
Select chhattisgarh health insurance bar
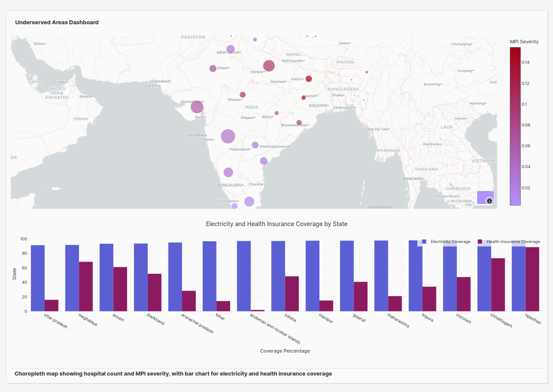point(498,285)
